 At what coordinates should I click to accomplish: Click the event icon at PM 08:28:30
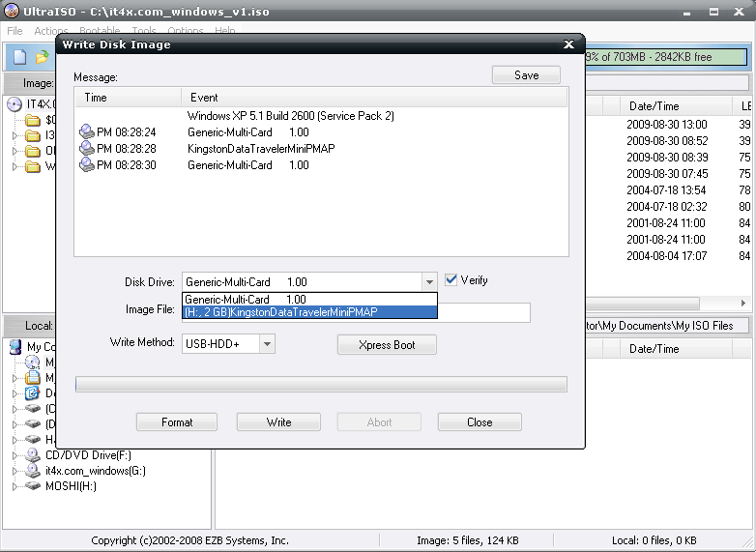87,165
